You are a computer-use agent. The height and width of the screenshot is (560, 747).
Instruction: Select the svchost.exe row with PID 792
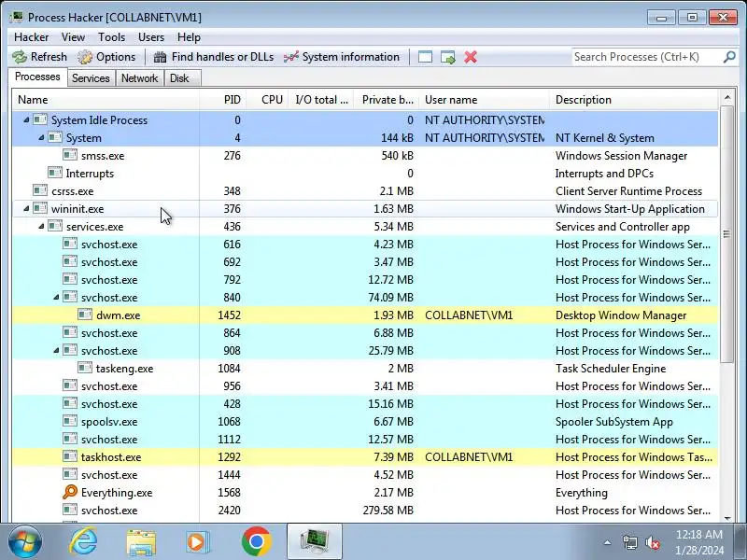coord(365,279)
